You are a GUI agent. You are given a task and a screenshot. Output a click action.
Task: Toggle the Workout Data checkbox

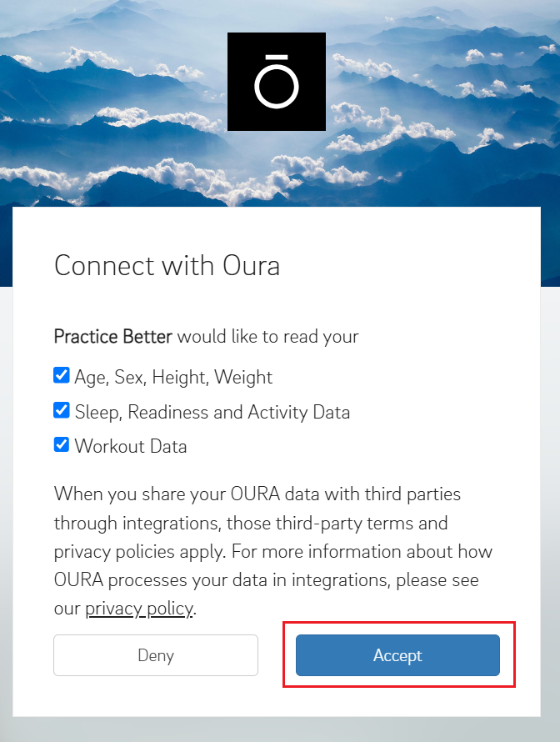coord(62,444)
